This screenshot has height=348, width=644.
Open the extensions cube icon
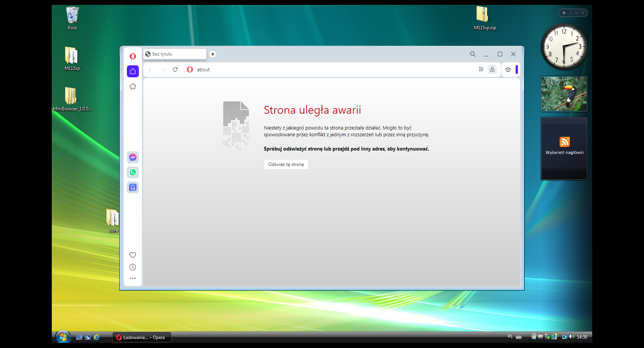pos(508,69)
